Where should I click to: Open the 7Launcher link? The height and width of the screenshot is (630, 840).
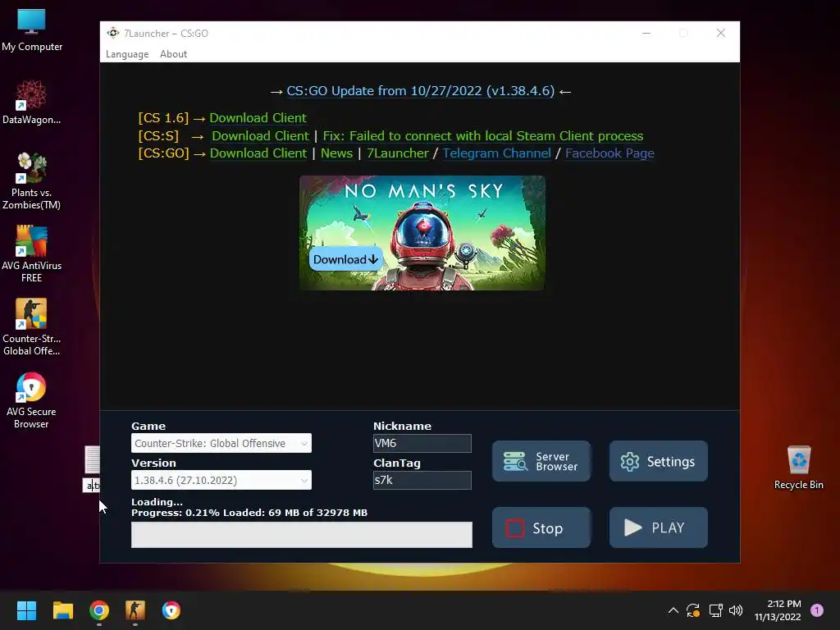pos(398,153)
